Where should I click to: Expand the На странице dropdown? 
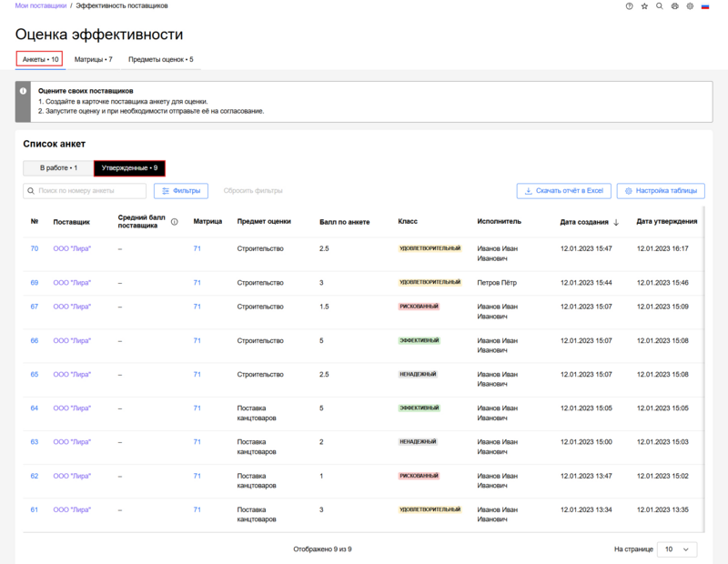click(676, 549)
